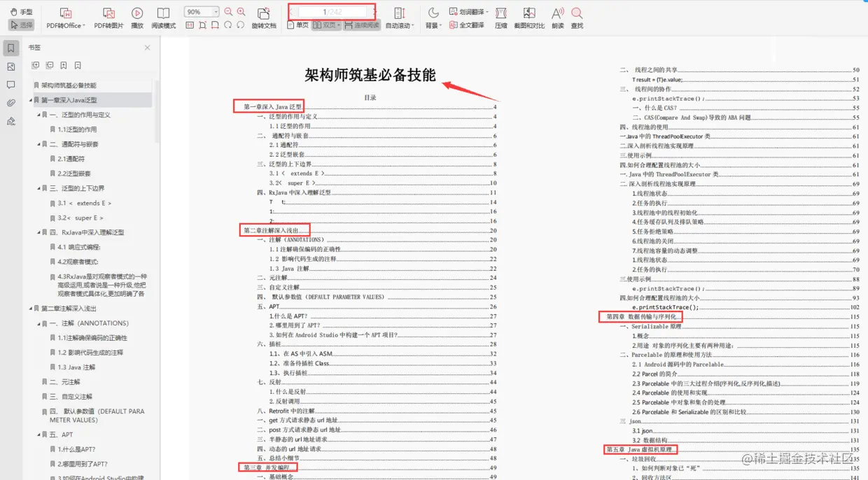Open the PDF转Office converter menu
Image resolution: width=868 pixels, height=480 pixels.
click(65, 18)
